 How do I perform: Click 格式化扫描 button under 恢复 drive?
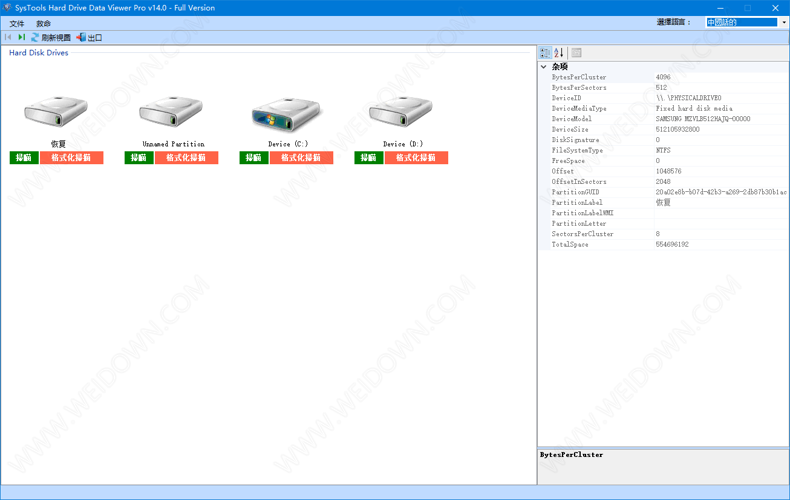72,158
